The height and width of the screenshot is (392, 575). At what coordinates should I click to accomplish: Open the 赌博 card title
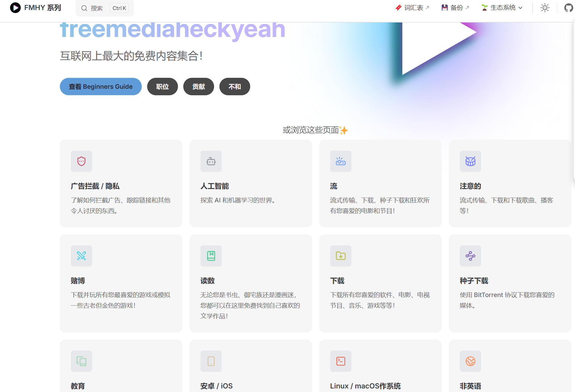78,281
